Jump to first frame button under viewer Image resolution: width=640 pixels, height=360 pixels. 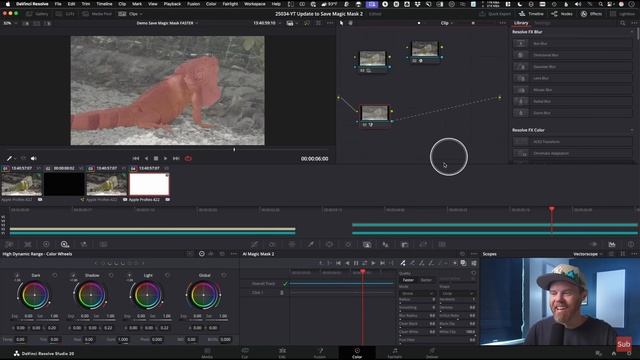pos(136,158)
